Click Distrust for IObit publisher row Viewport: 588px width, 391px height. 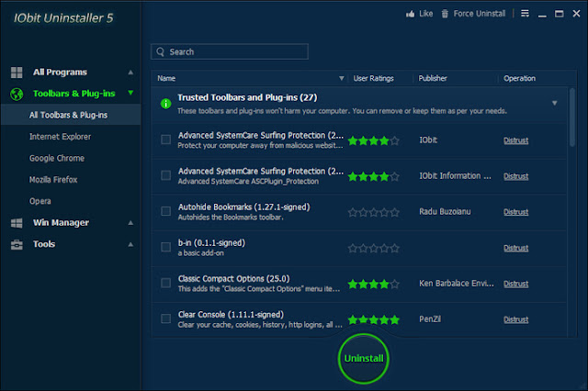[x=516, y=140]
